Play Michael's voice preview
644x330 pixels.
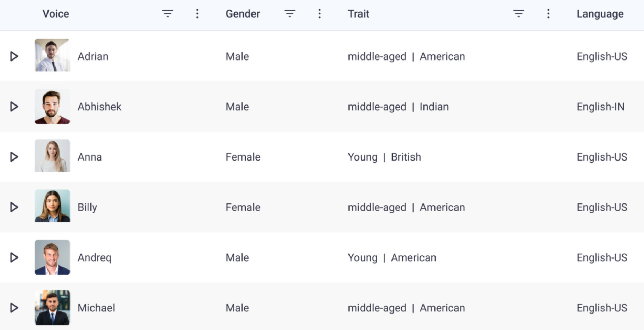tap(14, 308)
